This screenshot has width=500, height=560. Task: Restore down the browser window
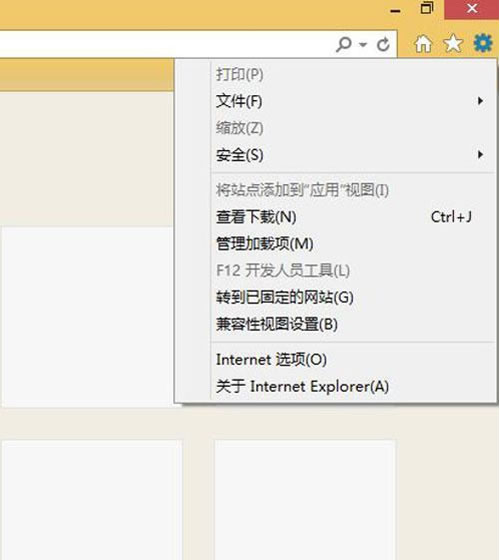pyautogui.click(x=426, y=8)
